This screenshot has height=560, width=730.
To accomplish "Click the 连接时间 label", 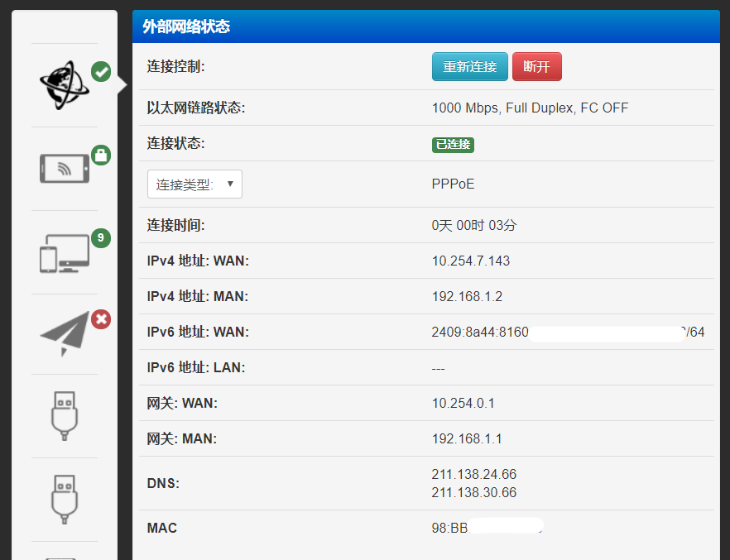I will (x=176, y=226).
